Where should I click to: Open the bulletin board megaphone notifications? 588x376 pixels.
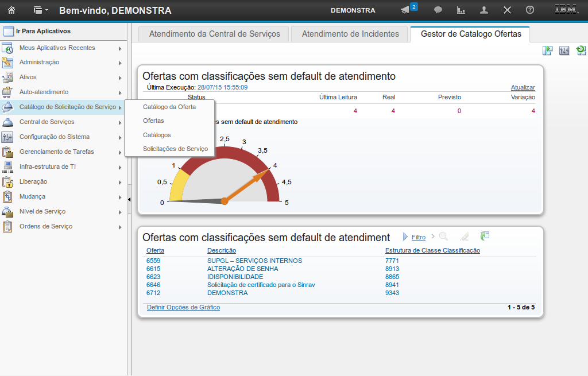click(406, 10)
